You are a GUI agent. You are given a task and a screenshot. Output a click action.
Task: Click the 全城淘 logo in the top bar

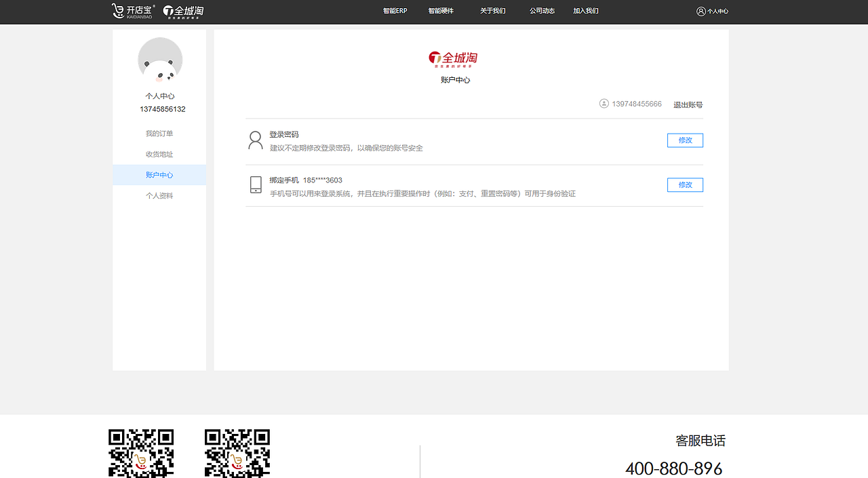(x=185, y=11)
